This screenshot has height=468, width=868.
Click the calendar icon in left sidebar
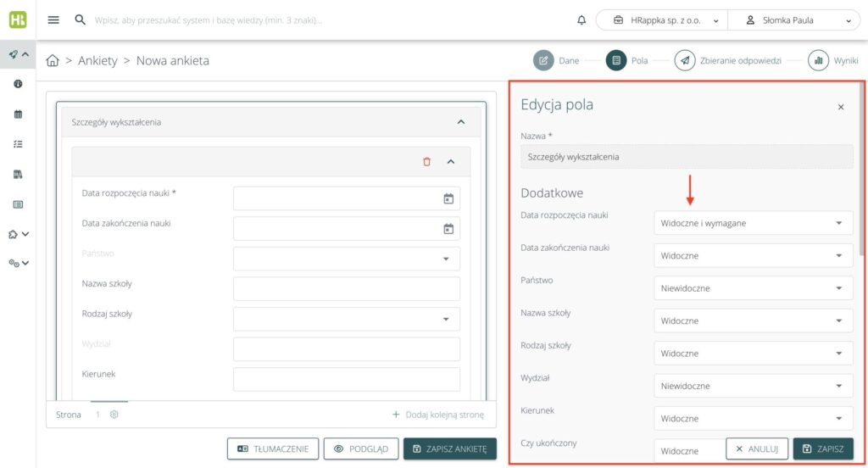click(x=18, y=114)
